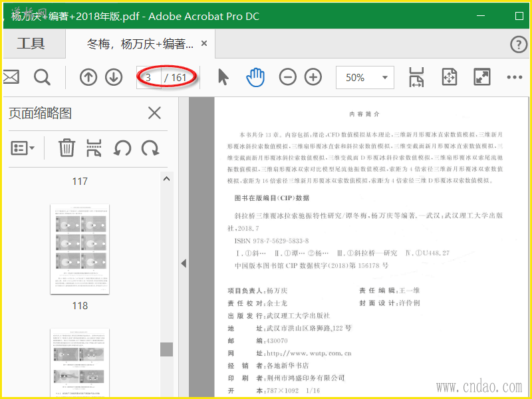Click the total page count / 161
The height and width of the screenshot is (399, 532).
(x=176, y=78)
